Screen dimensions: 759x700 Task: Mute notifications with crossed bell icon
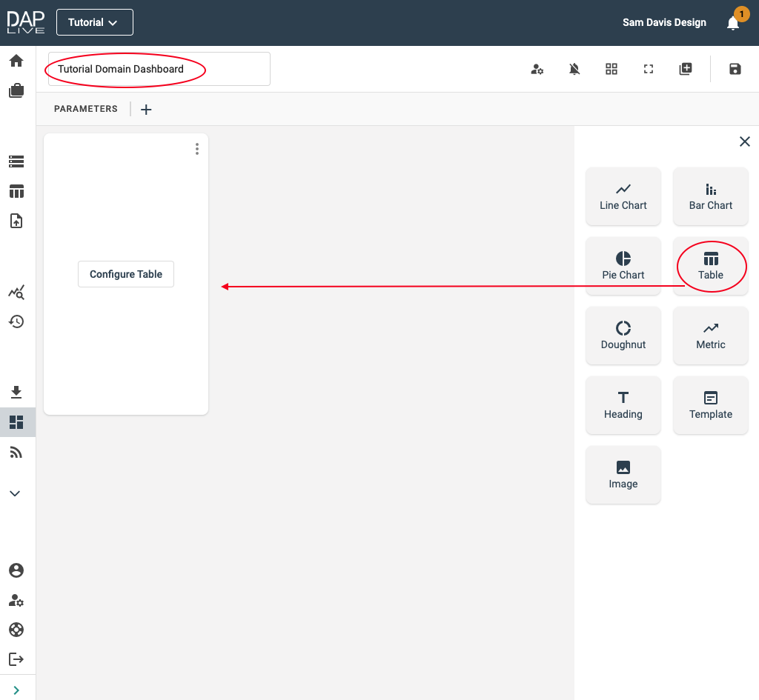point(574,69)
